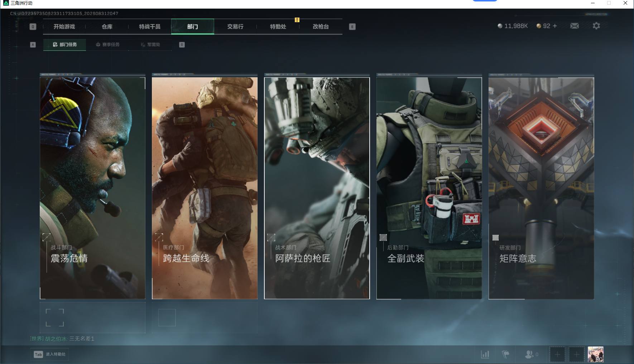Image resolution: width=634 pixels, height=364 pixels.
Task: Open the statistics bar chart icon
Action: 485,354
